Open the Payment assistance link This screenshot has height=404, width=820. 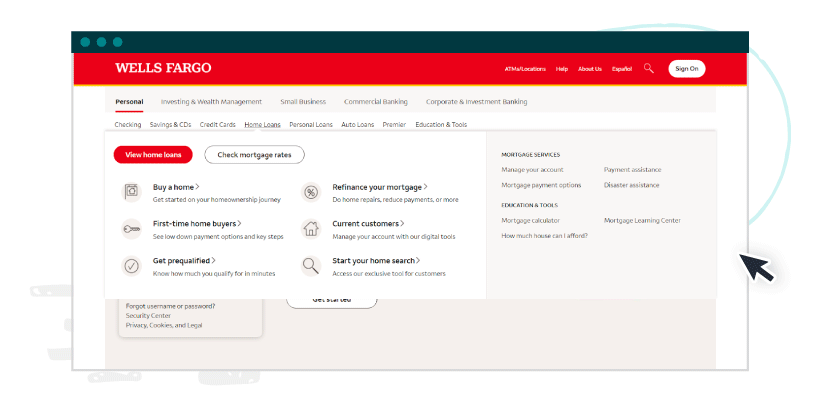click(632, 170)
